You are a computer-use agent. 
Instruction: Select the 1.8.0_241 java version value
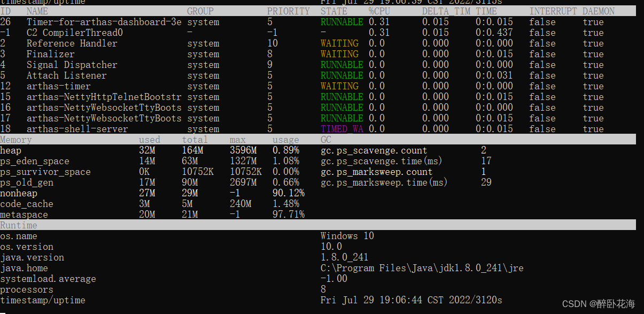coord(345,257)
